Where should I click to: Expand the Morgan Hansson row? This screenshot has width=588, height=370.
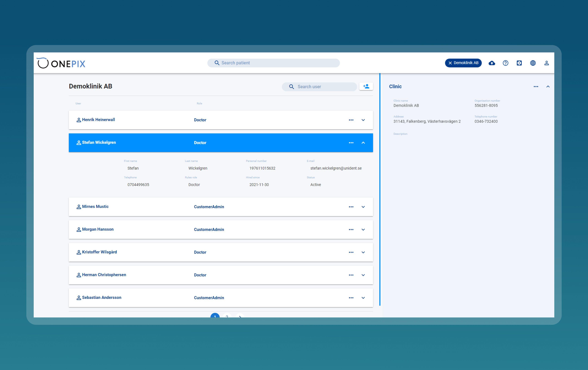tap(363, 230)
